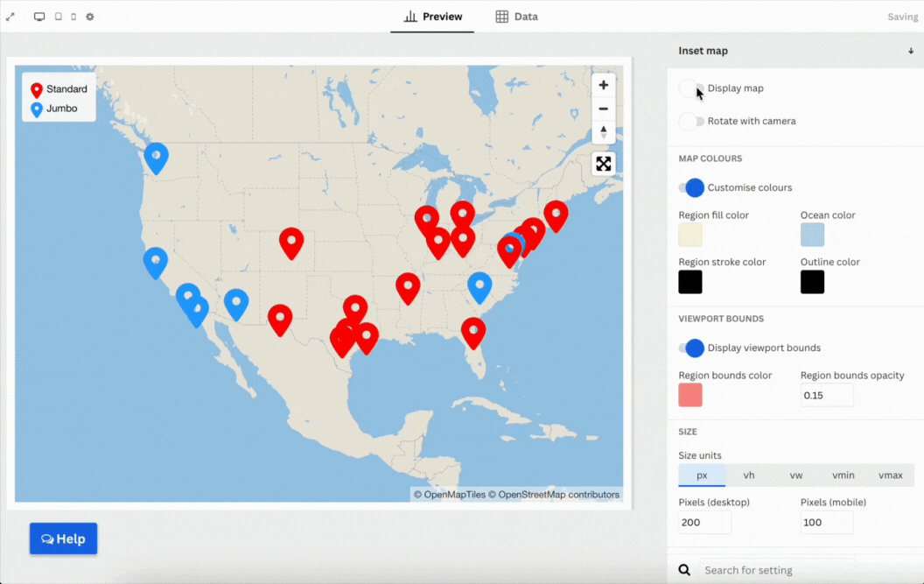The width and height of the screenshot is (924, 584).
Task: Switch to mobile phone preview icon
Action: (73, 17)
